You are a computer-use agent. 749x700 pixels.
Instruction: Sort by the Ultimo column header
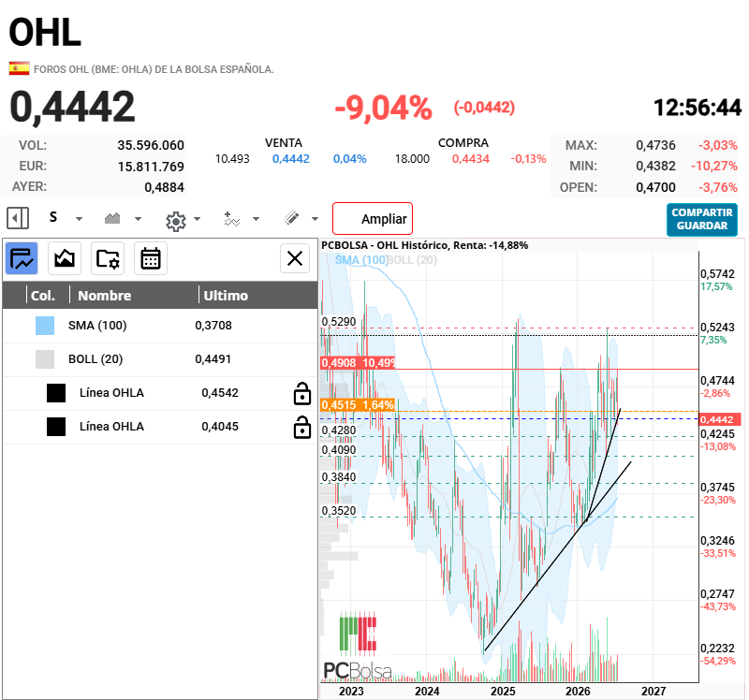pos(226,296)
